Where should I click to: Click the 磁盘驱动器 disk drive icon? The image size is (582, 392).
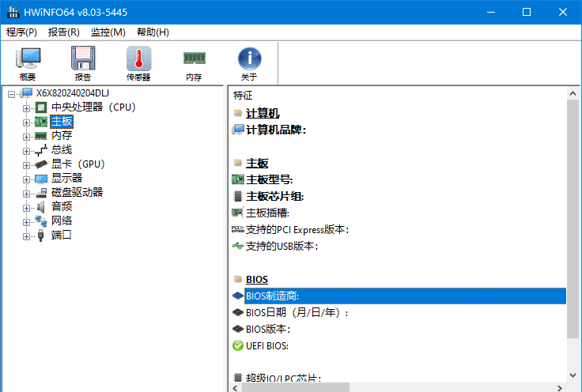[x=41, y=193]
